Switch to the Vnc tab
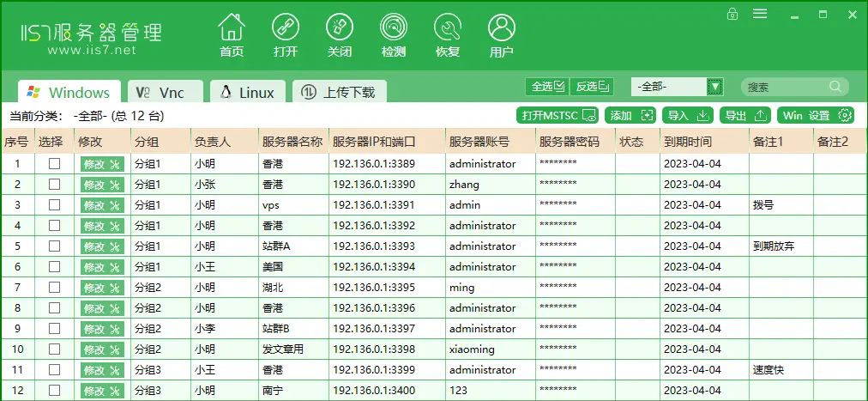Viewport: 868px width, 401px height. point(166,92)
